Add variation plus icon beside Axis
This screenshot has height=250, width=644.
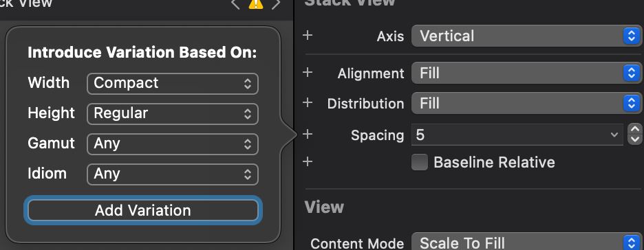pos(308,35)
